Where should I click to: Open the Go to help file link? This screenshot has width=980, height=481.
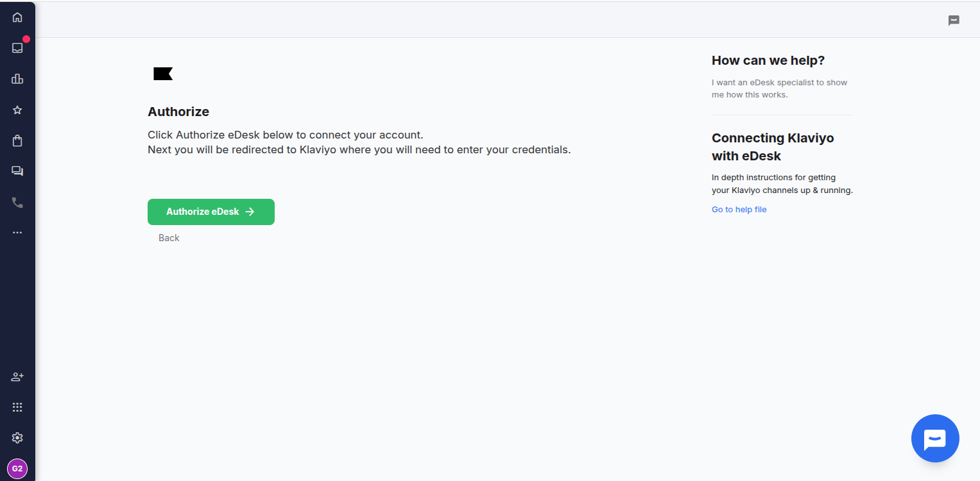739,209
